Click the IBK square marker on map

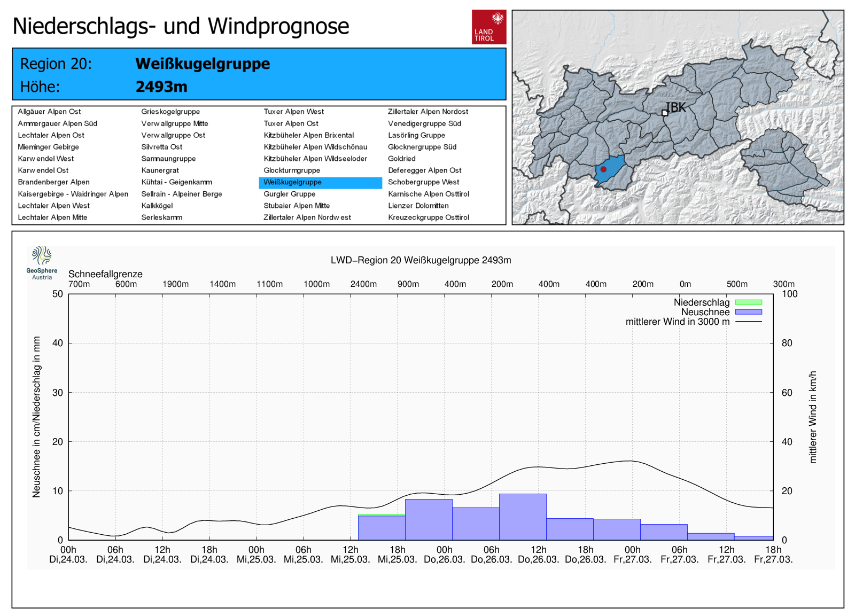[x=665, y=113]
